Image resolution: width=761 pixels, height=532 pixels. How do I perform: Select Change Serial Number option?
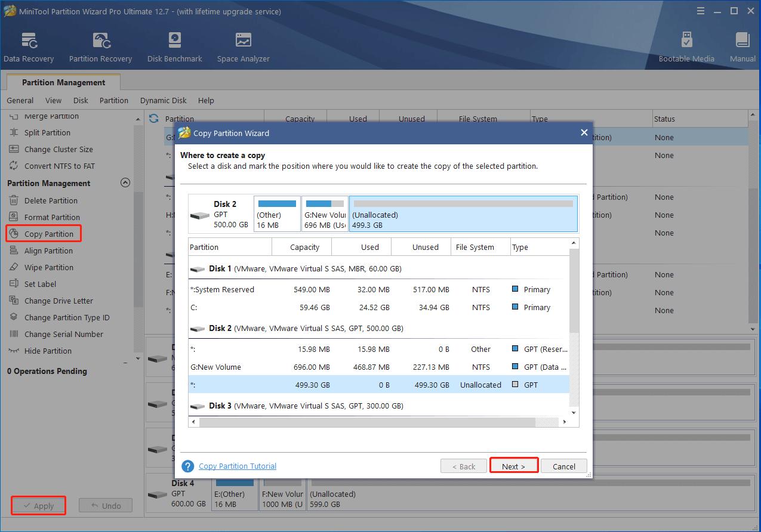(x=63, y=334)
